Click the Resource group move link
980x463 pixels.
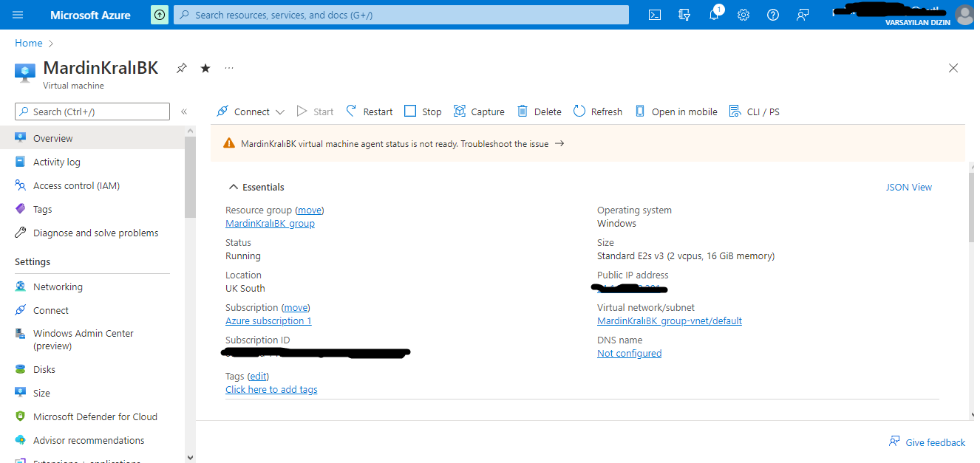310,210
